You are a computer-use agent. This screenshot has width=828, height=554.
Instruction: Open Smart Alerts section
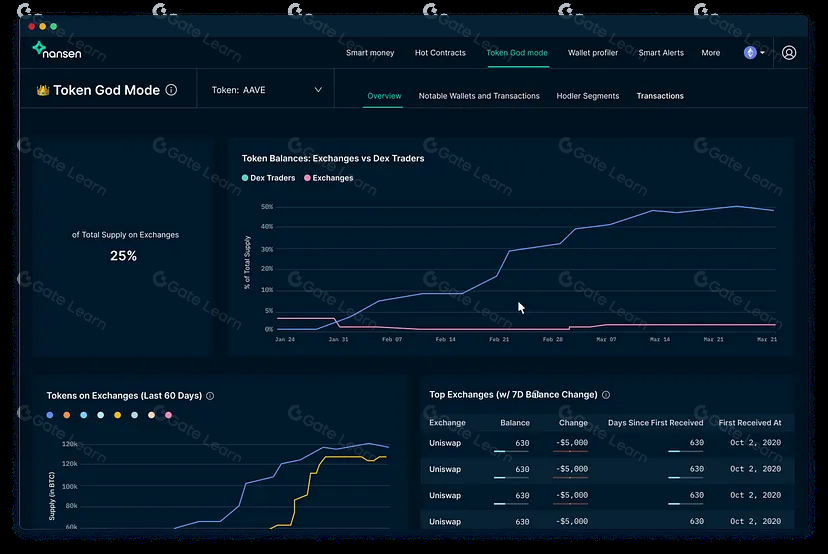click(x=661, y=53)
